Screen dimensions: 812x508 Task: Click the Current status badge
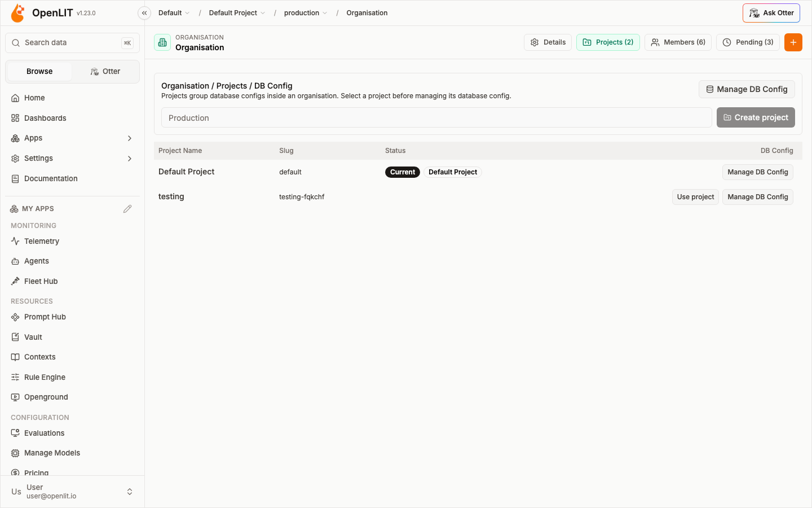coord(403,172)
